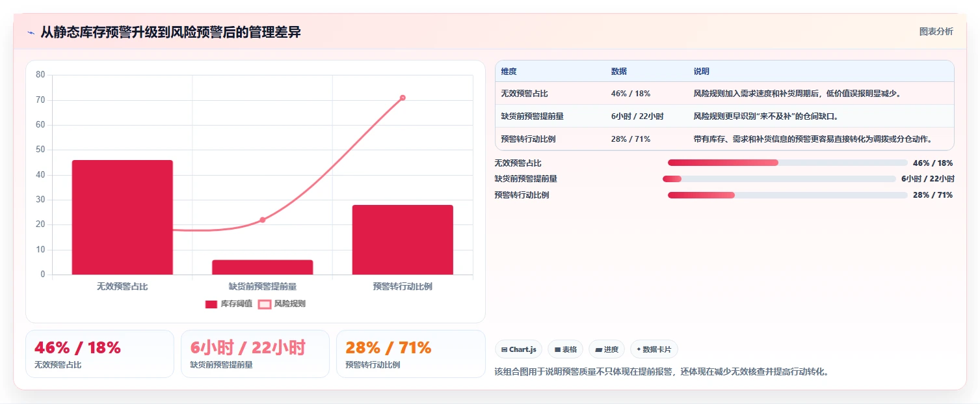Click the description about 调拨或分仓动作

[x=813, y=139]
